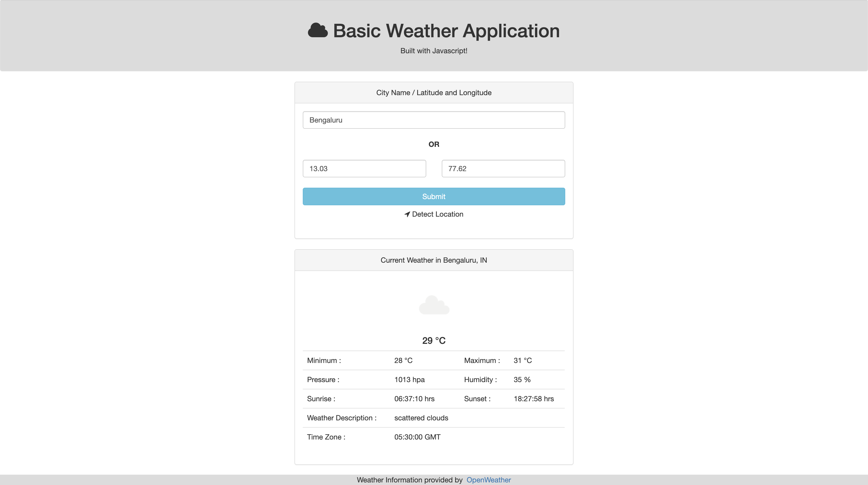Click the pressure value 1013 hpa

pyautogui.click(x=409, y=380)
